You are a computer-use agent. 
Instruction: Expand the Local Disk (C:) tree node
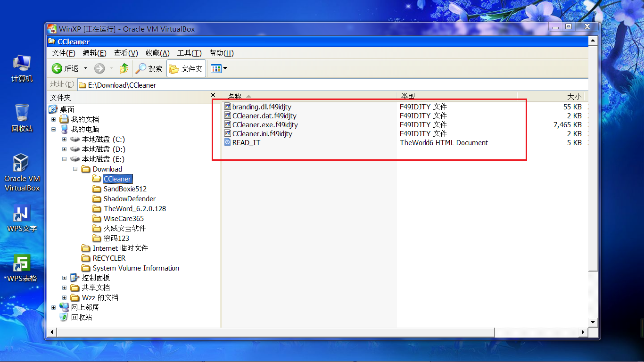pos(65,140)
